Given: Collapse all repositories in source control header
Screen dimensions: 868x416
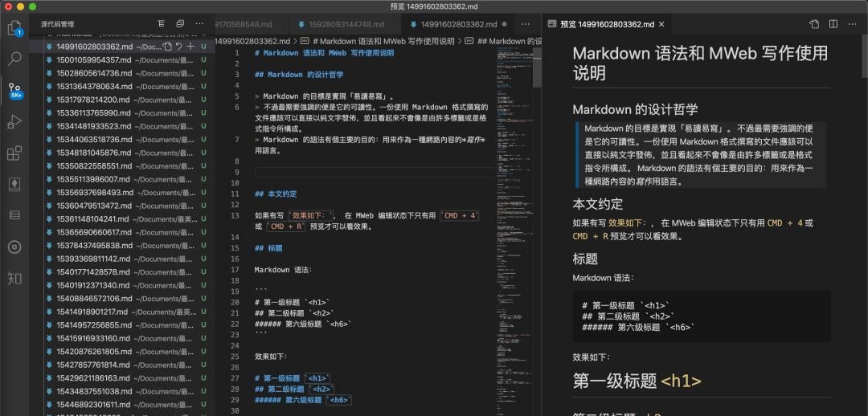Looking at the screenshot, I should (x=180, y=24).
